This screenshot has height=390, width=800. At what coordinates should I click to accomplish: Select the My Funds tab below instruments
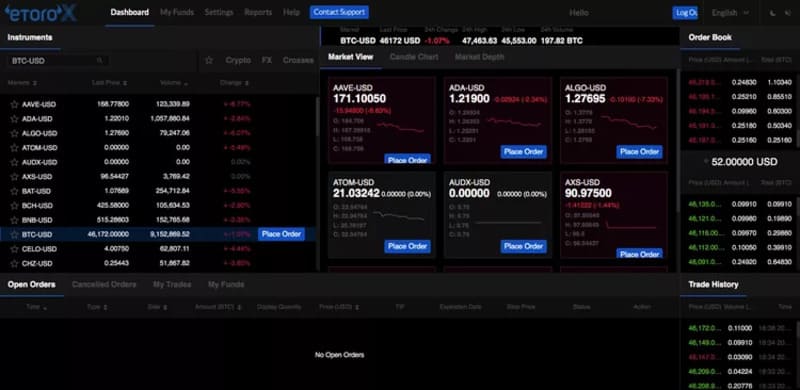pyautogui.click(x=226, y=284)
